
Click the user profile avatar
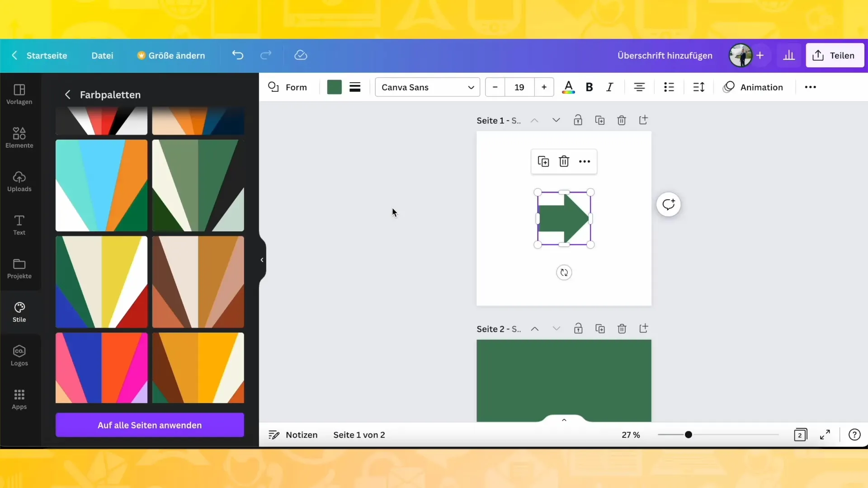(741, 55)
